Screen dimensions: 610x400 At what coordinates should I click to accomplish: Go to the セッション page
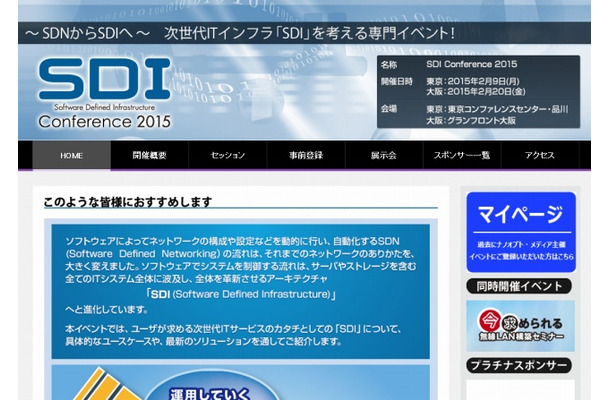[228, 155]
